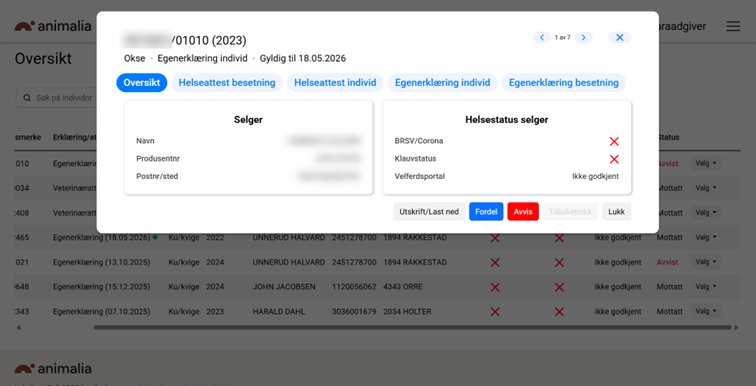
Task: Click Egenerklæring (15.12.2025) cell
Action: click(x=101, y=287)
